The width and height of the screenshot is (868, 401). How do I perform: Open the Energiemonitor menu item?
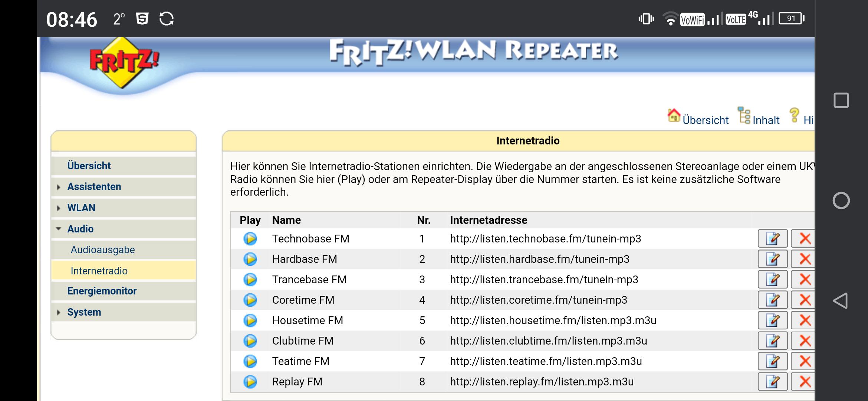102,291
